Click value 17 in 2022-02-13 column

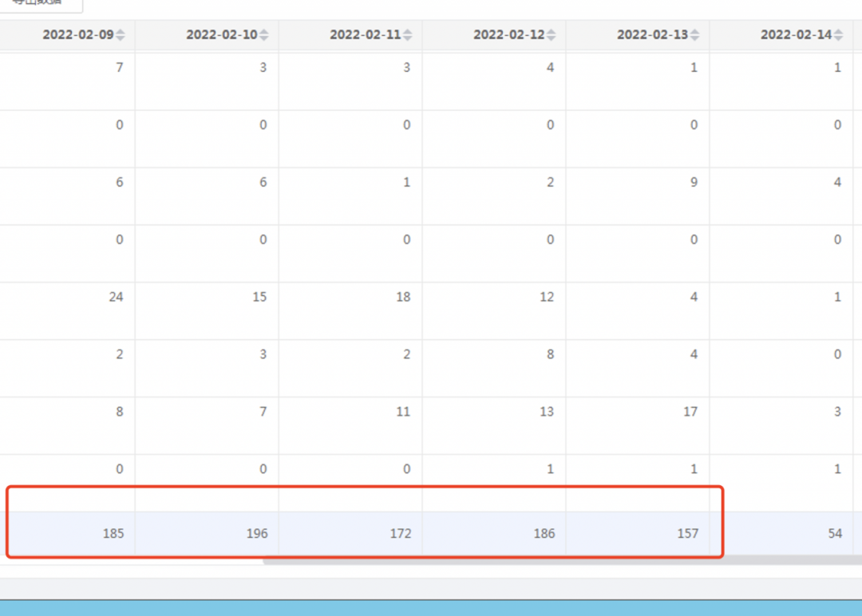(690, 413)
